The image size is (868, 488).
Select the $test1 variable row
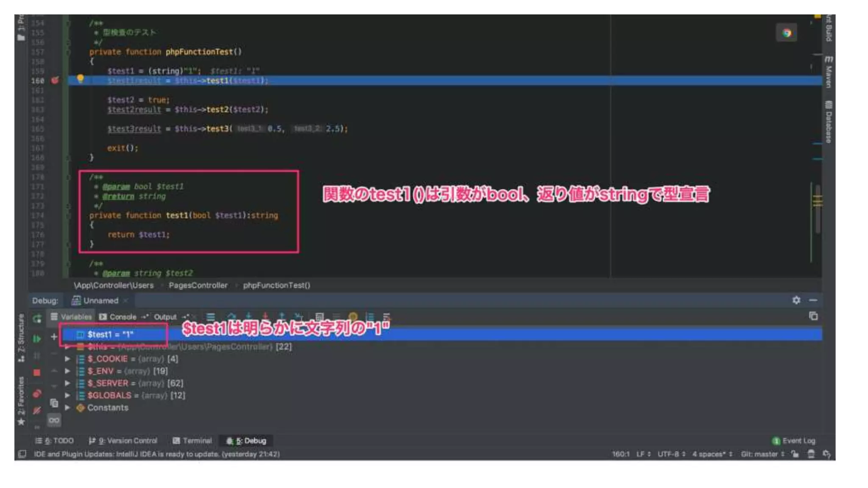[110, 334]
